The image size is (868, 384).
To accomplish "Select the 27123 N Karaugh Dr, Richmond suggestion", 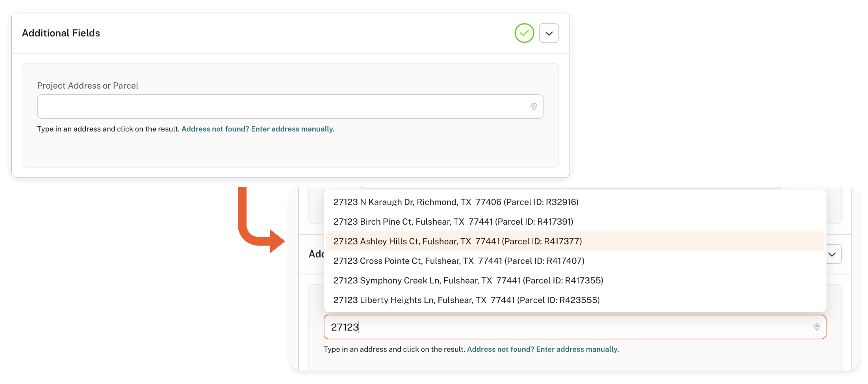I will click(x=456, y=202).
